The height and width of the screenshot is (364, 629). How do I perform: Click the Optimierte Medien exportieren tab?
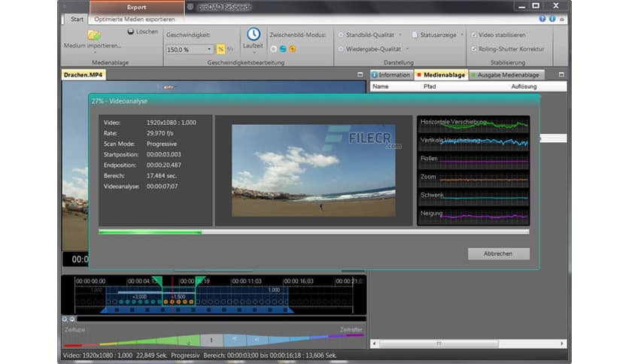[x=135, y=19]
